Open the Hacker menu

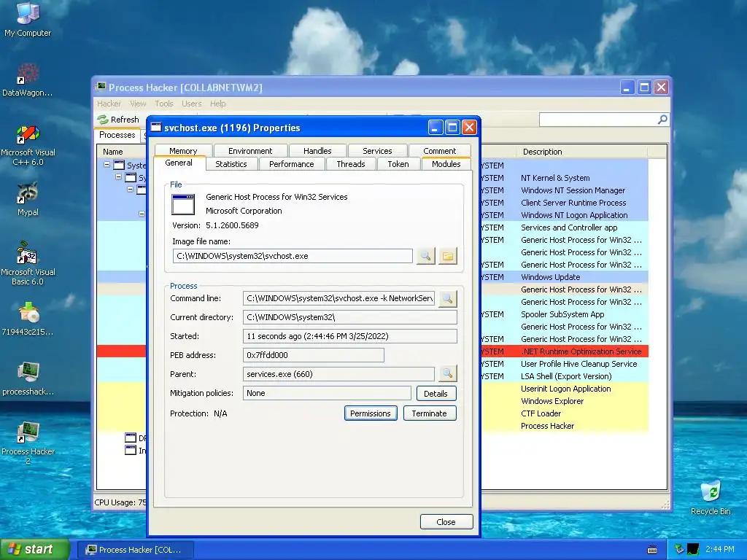coord(109,104)
